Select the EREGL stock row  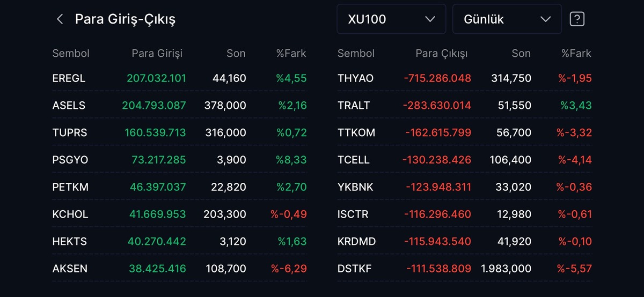click(x=180, y=78)
